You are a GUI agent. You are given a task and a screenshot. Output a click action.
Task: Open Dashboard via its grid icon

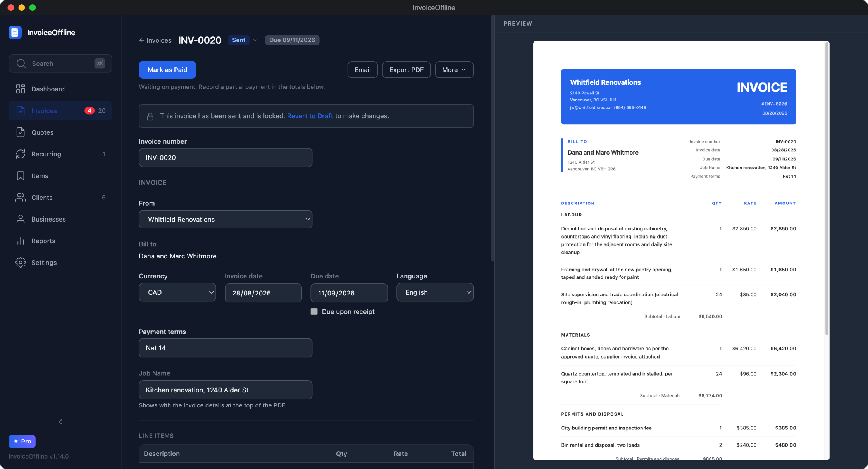pyautogui.click(x=21, y=89)
